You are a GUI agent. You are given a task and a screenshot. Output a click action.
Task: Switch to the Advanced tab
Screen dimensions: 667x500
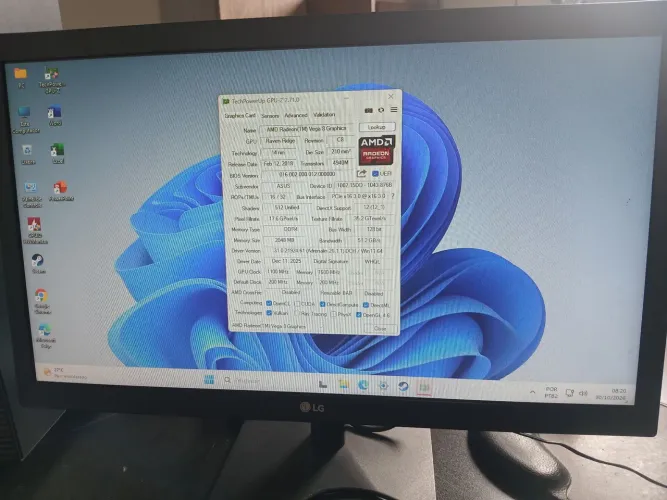click(296, 115)
